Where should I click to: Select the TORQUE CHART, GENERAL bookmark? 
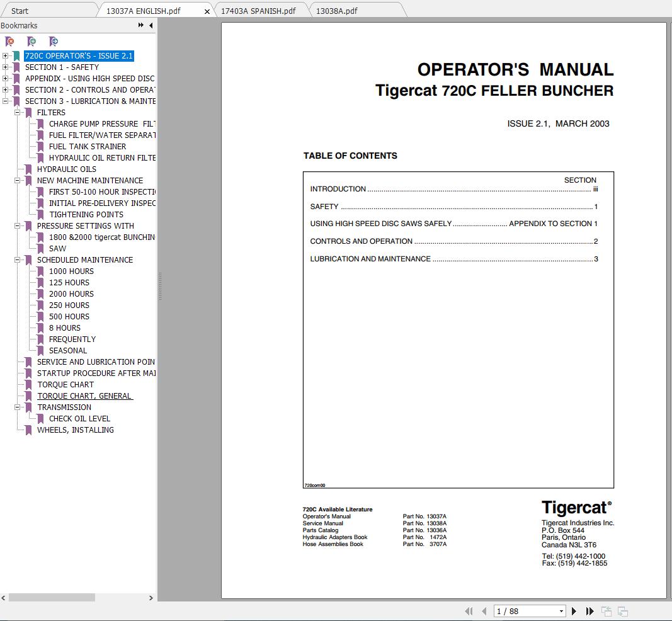pos(85,396)
